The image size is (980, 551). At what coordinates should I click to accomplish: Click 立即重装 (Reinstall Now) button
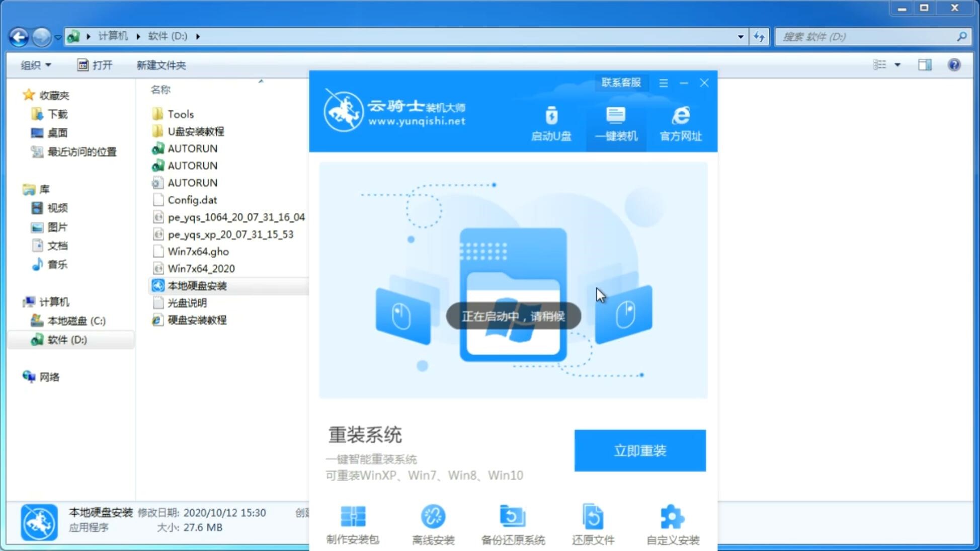639,451
